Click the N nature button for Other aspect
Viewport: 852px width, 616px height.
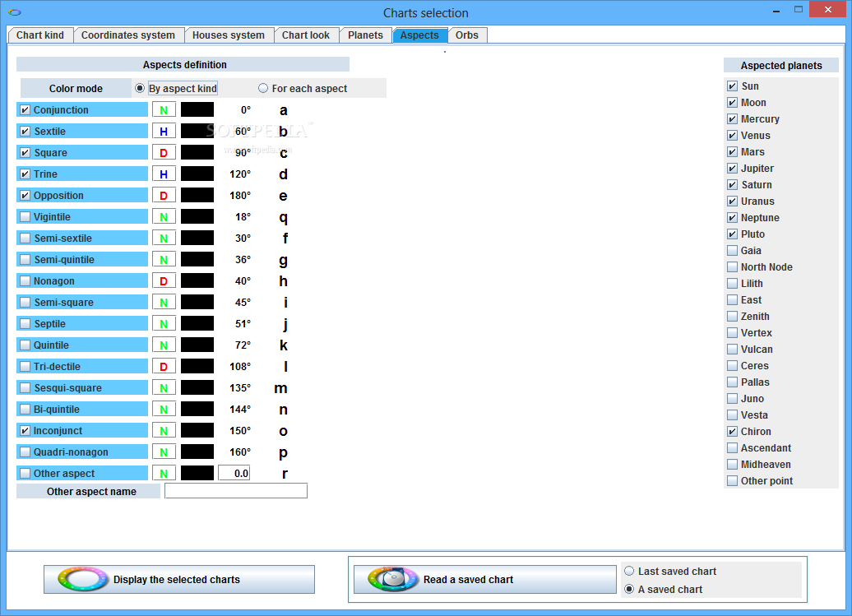(164, 473)
